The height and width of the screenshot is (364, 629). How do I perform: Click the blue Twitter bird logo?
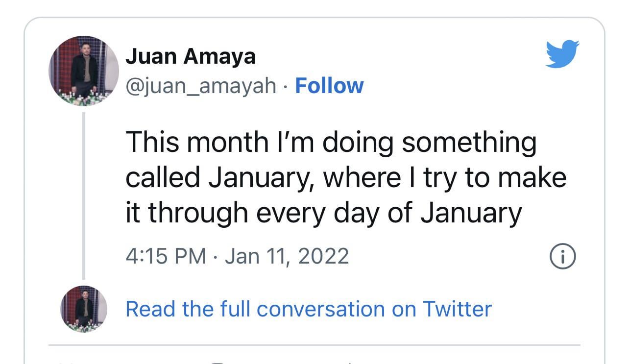563,53
